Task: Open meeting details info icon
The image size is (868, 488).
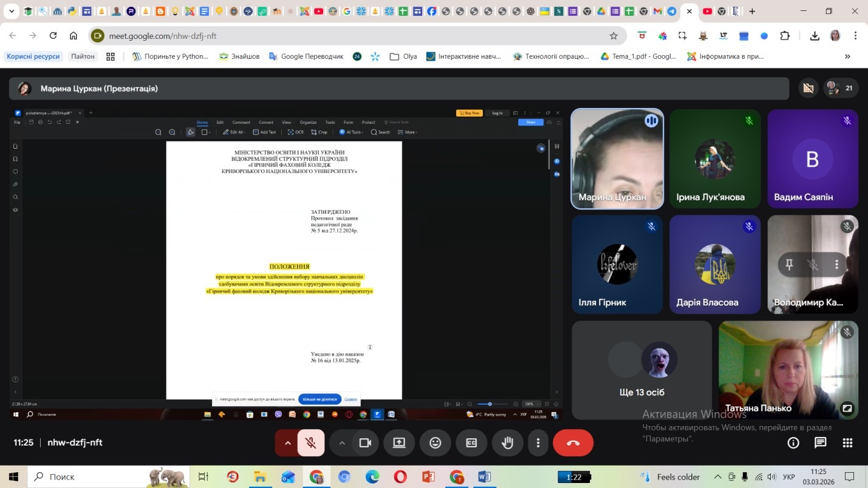Action: (x=793, y=443)
